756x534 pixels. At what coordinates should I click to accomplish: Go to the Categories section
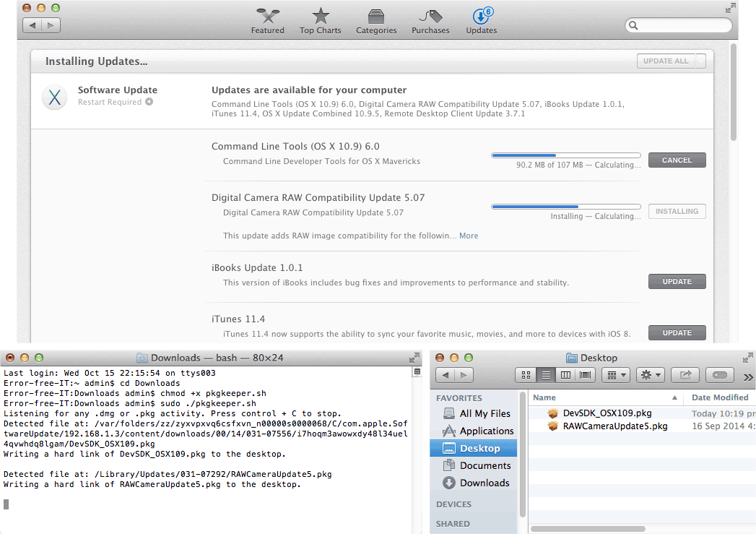pyautogui.click(x=376, y=20)
